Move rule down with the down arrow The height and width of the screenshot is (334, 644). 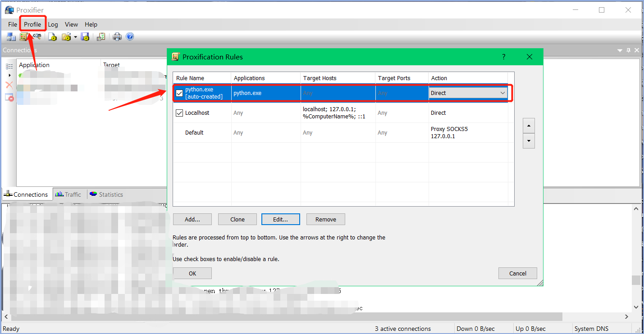pyautogui.click(x=529, y=141)
